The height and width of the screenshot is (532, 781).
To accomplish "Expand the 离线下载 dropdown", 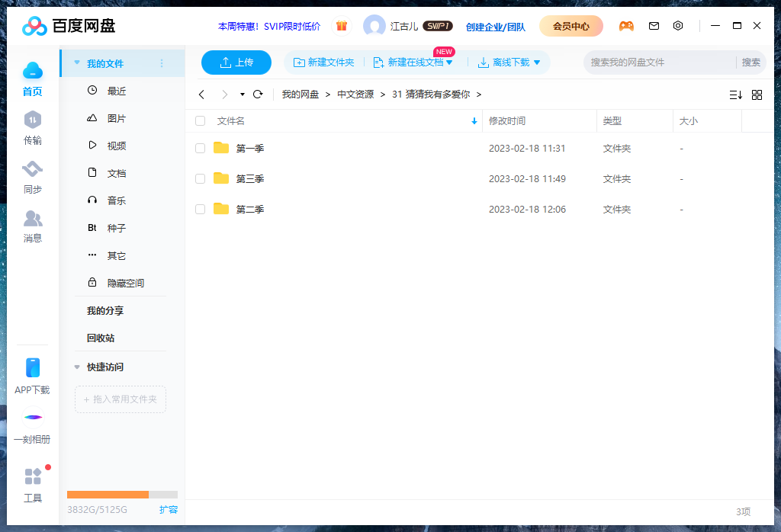I will (x=536, y=62).
